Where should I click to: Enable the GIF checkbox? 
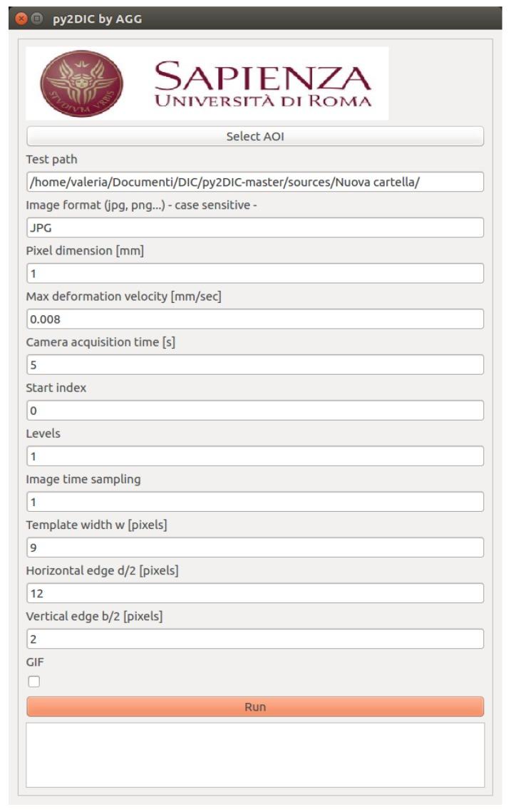tap(34, 682)
